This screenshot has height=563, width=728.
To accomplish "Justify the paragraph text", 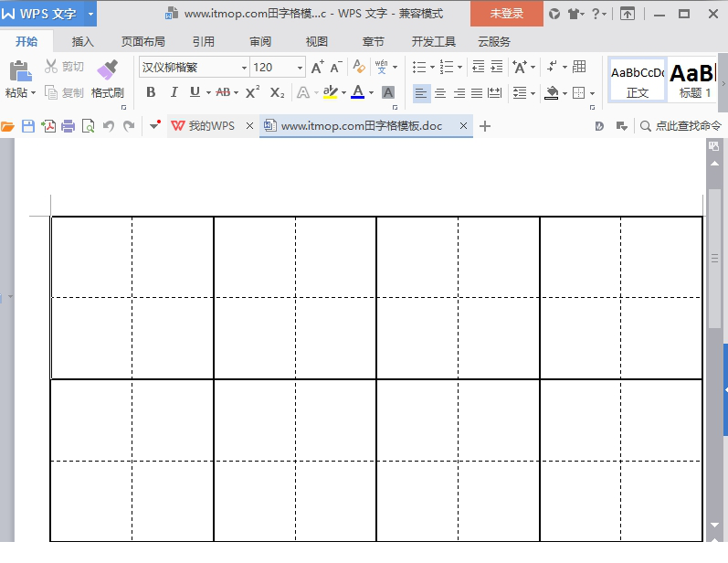I will coord(477,93).
